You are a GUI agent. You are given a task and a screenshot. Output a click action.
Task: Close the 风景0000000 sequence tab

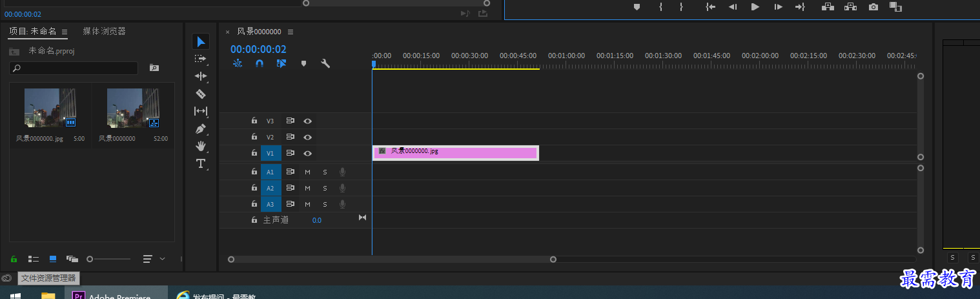tap(227, 32)
